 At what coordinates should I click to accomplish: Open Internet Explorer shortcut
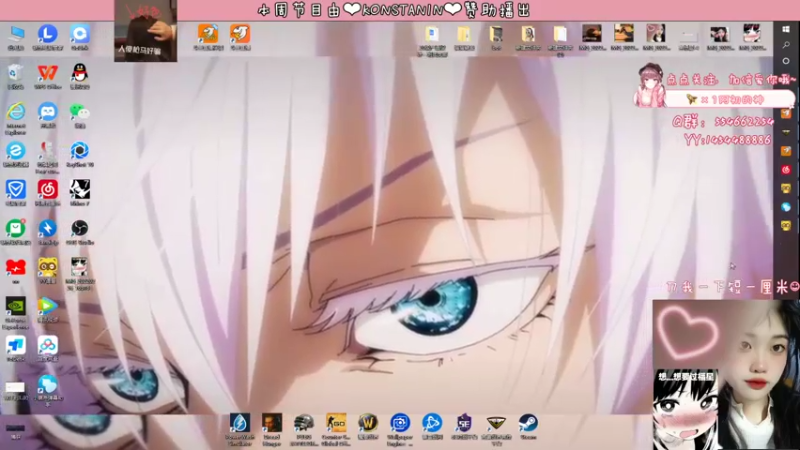(16, 112)
